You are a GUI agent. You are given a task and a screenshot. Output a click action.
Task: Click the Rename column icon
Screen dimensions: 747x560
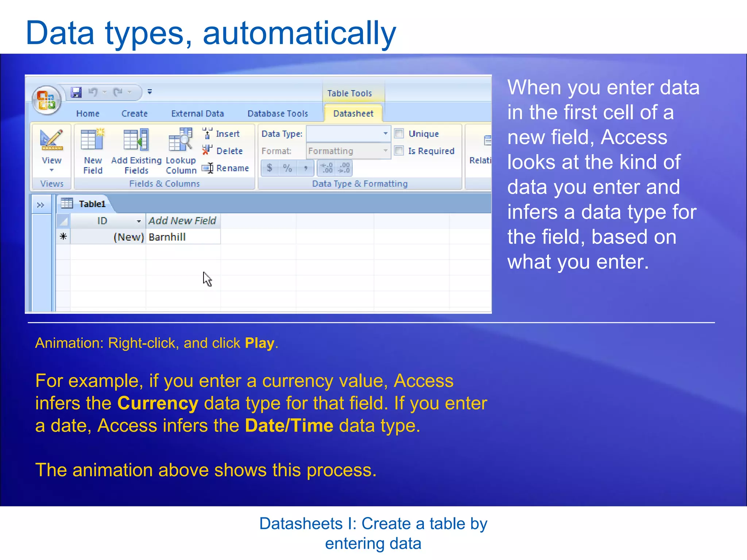pos(208,168)
